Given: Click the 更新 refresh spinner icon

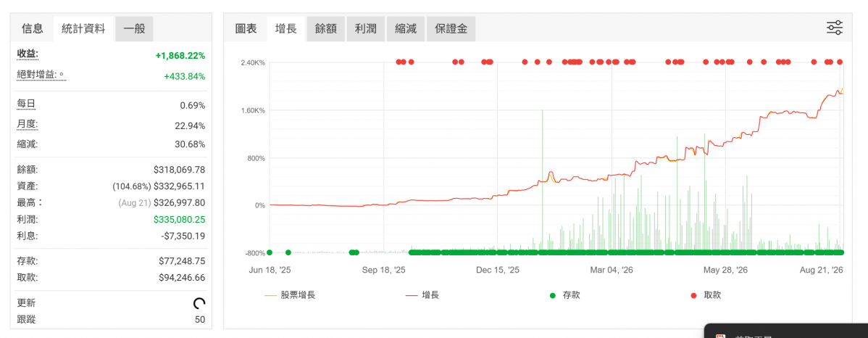Looking at the screenshot, I should pyautogui.click(x=199, y=303).
